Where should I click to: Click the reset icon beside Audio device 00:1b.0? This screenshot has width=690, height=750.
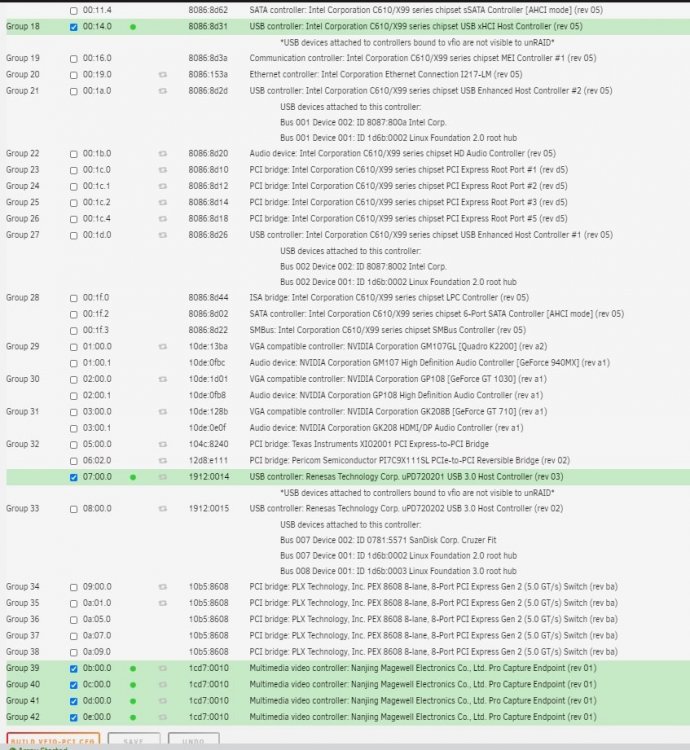tap(163, 154)
